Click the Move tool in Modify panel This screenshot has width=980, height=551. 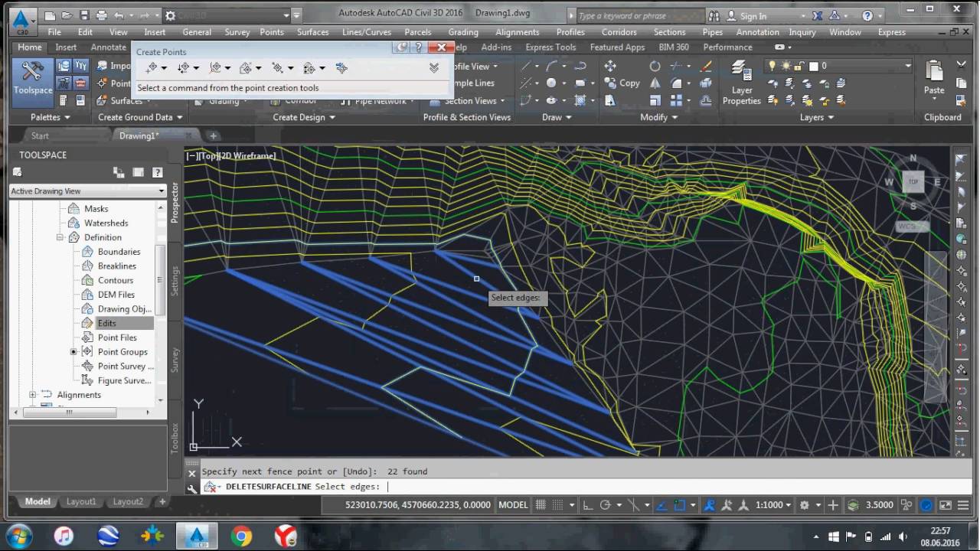610,66
